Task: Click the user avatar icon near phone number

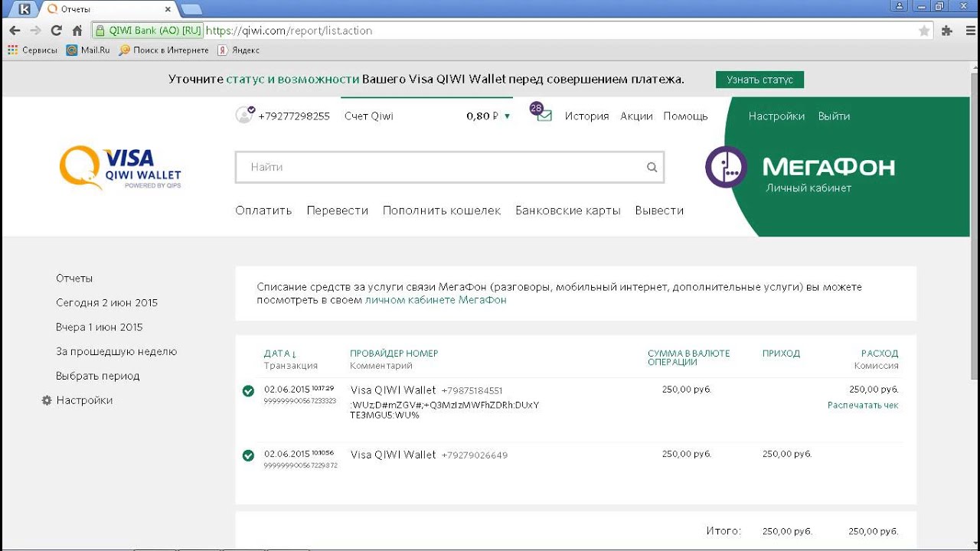Action: click(244, 116)
